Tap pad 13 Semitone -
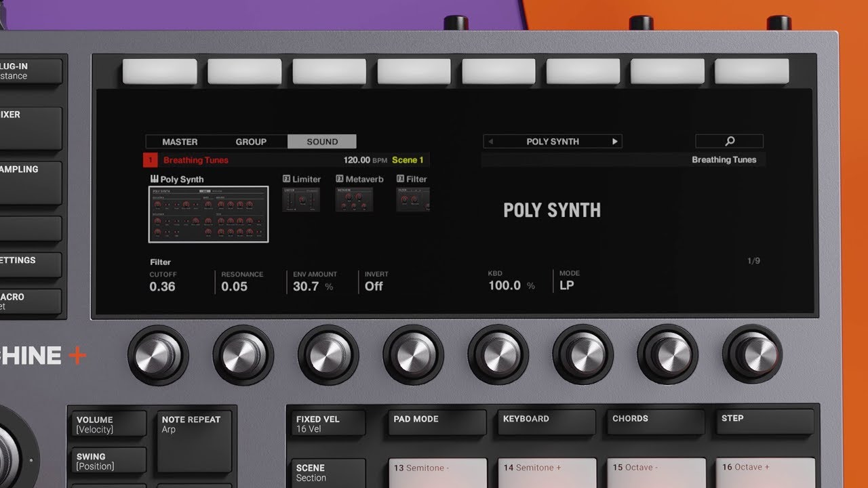 (x=438, y=473)
